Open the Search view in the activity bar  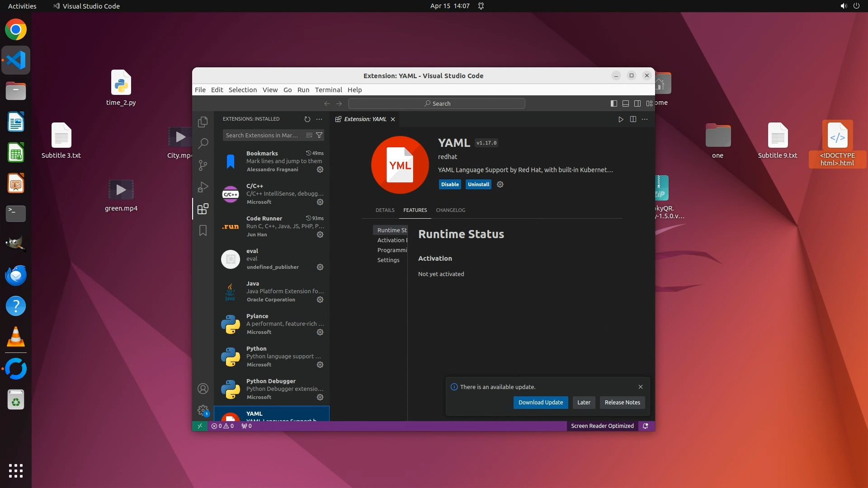point(203,144)
